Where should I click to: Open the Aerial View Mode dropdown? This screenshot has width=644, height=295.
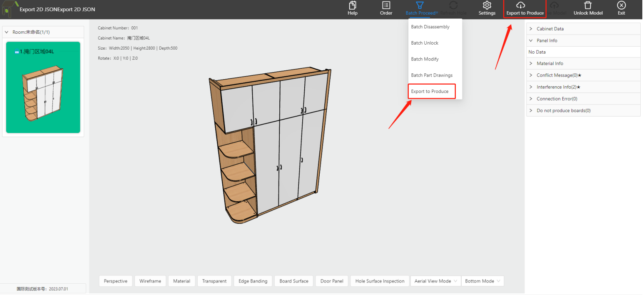click(435, 281)
